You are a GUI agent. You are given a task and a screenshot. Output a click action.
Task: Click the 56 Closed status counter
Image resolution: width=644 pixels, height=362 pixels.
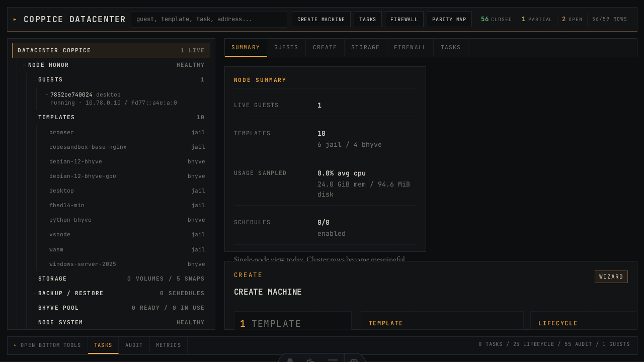pyautogui.click(x=496, y=19)
